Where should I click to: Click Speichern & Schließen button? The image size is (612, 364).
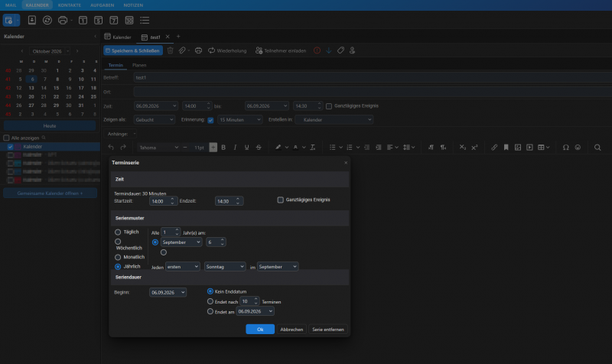coord(132,50)
